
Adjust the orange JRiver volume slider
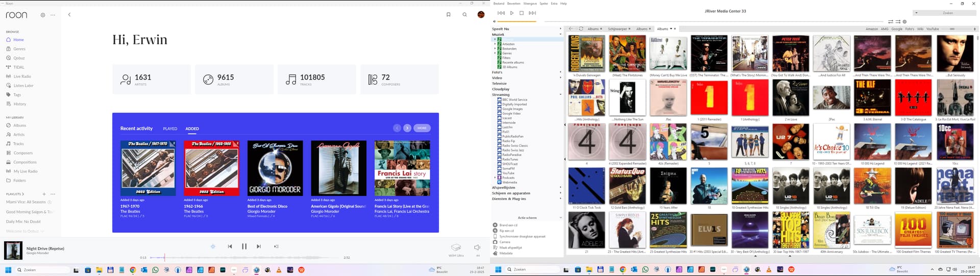point(517,21)
